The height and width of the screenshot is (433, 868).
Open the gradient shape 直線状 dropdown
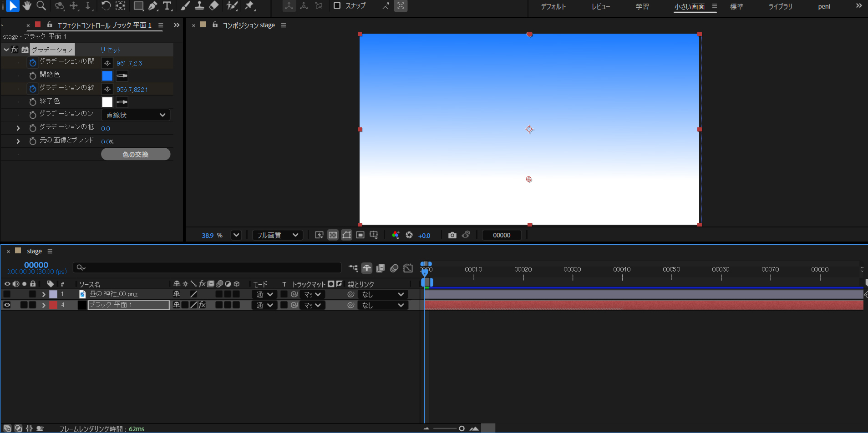tap(136, 115)
